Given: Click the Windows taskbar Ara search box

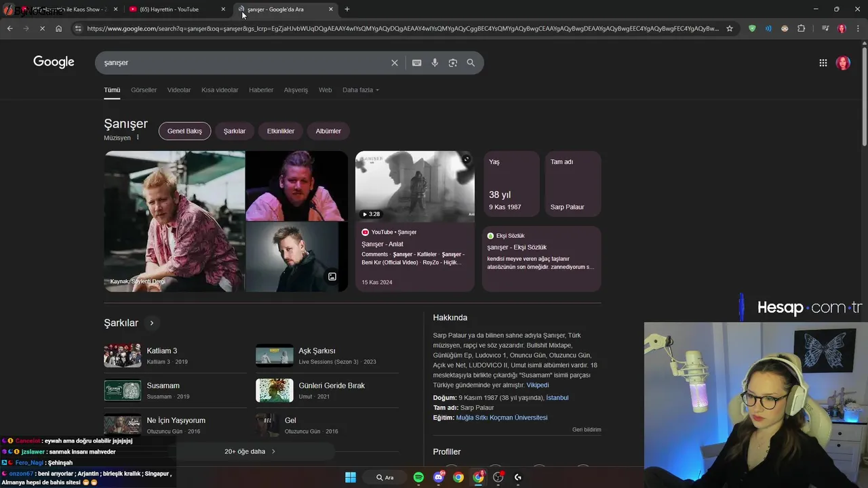Looking at the screenshot, I should [385, 477].
